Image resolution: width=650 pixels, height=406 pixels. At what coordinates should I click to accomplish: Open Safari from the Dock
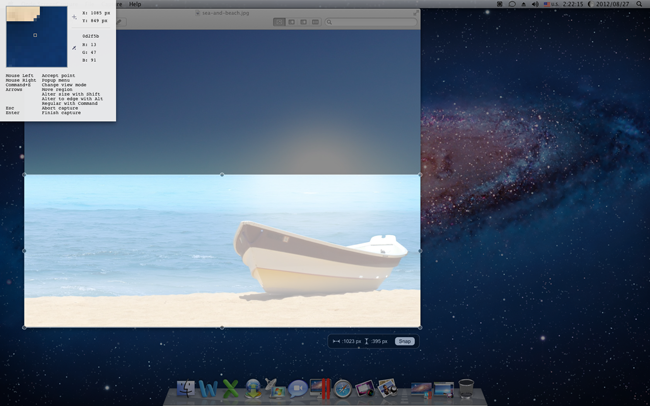click(x=343, y=388)
